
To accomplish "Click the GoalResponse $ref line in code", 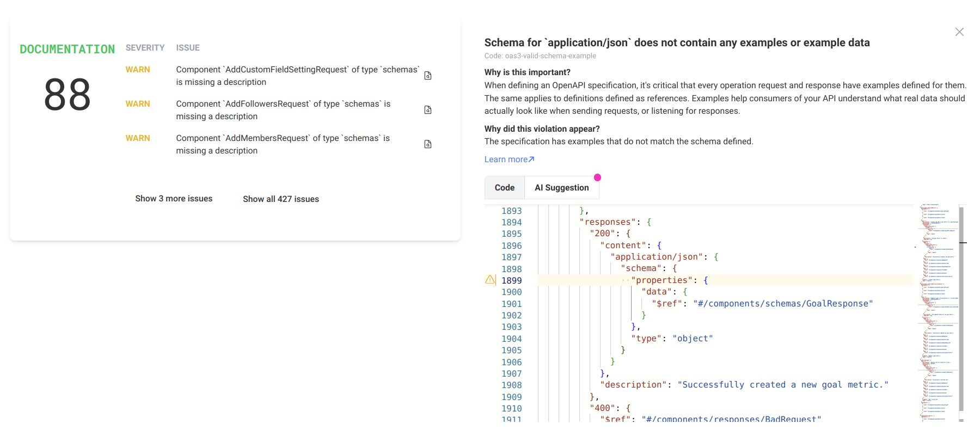I will [762, 304].
